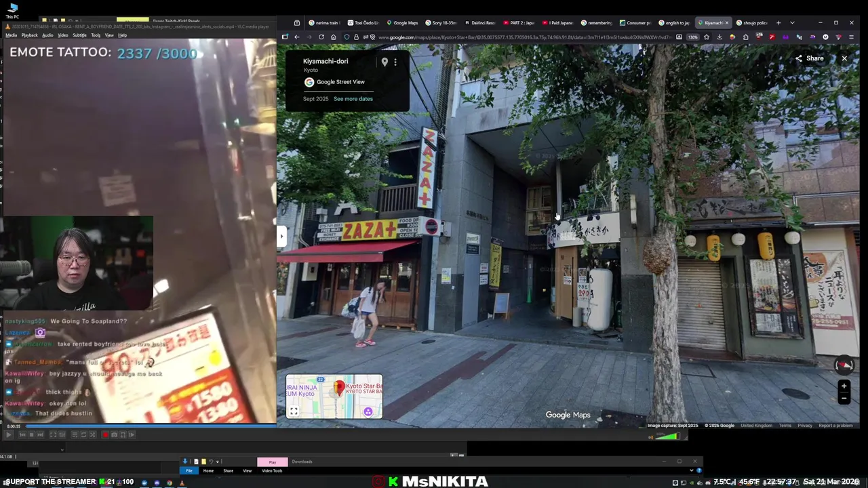The width and height of the screenshot is (868, 488).
Task: Toggle VLC fullscreen mode
Action: (53, 434)
